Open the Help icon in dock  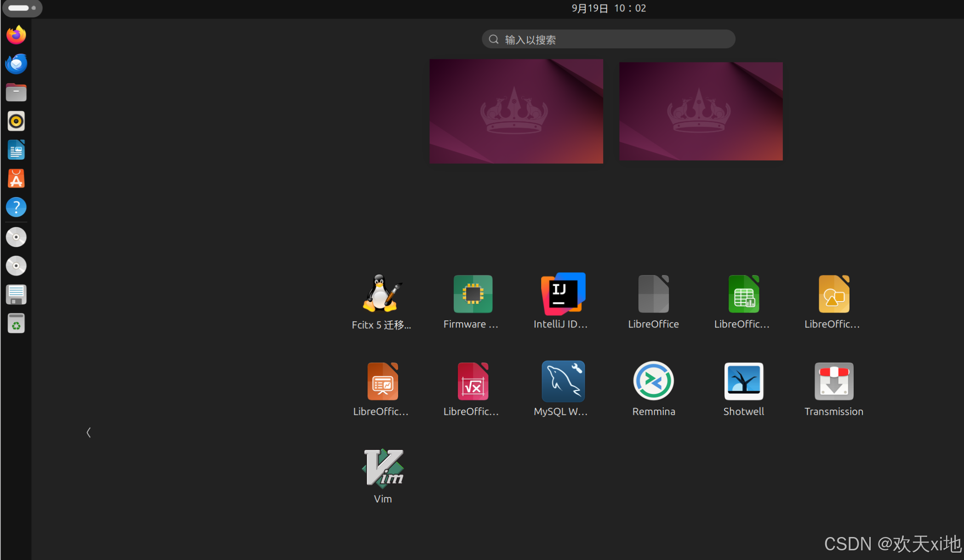(x=16, y=207)
